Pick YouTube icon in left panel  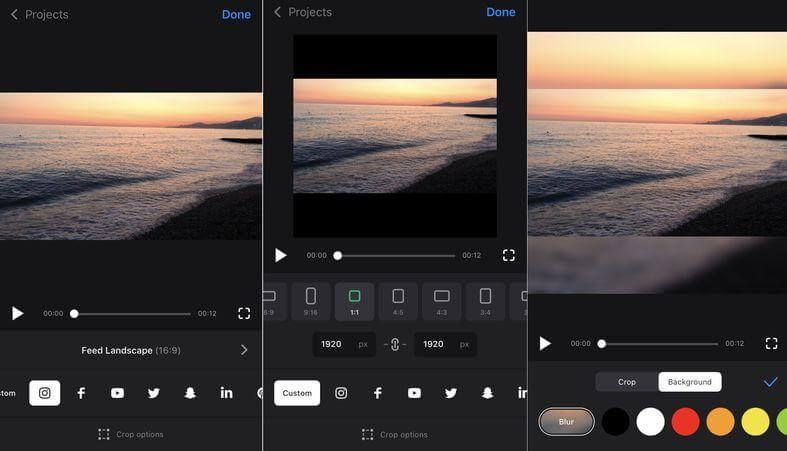click(117, 393)
